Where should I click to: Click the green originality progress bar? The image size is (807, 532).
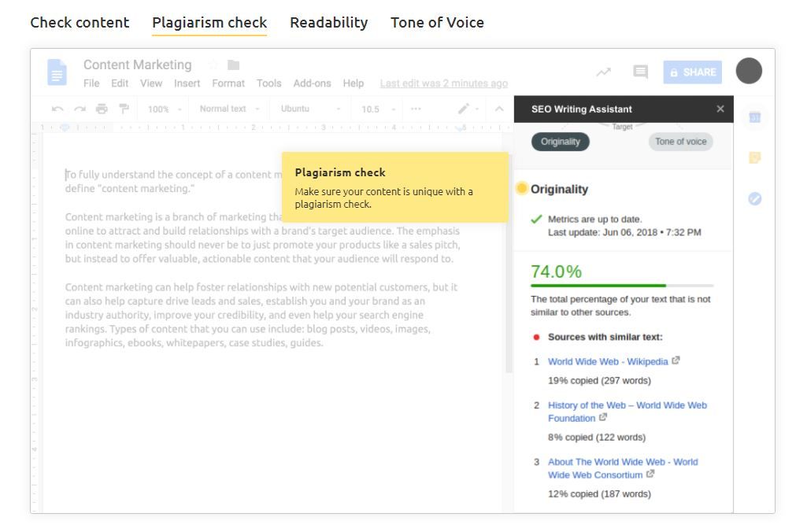pyautogui.click(x=598, y=285)
